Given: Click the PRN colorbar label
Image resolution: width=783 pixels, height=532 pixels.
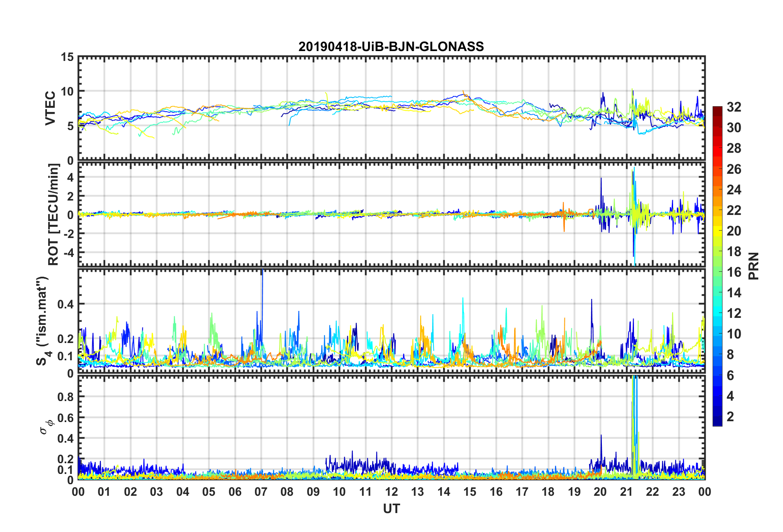Looking at the screenshot, I should pyautogui.click(x=753, y=266).
